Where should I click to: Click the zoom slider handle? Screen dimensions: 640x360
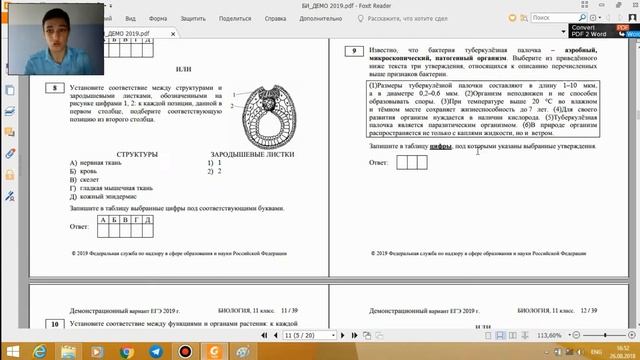pos(605,335)
